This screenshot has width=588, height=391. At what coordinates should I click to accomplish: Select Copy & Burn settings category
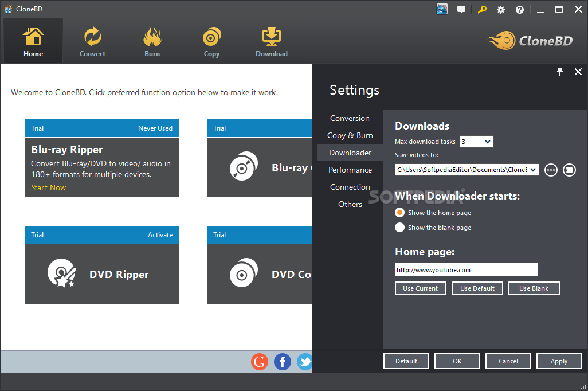tap(350, 135)
